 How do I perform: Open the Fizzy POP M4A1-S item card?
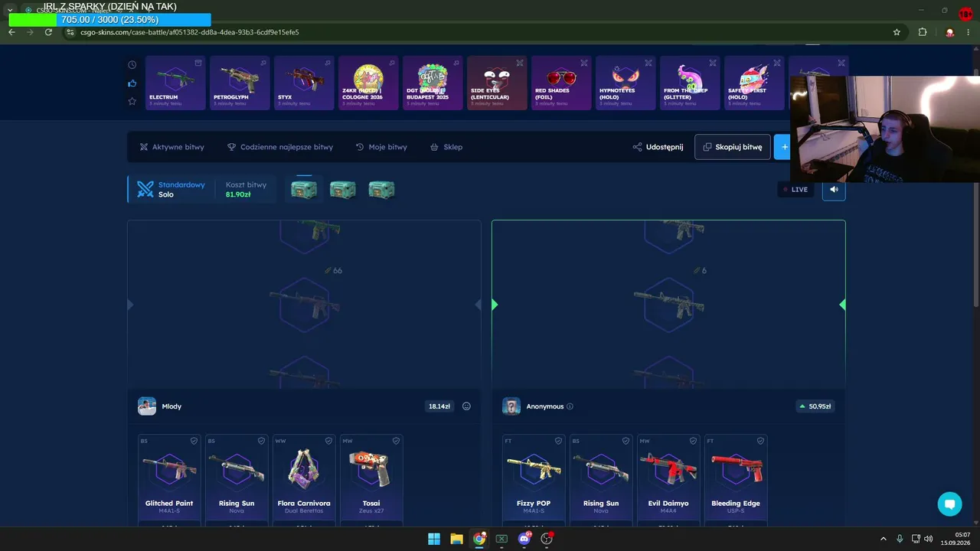534,480
